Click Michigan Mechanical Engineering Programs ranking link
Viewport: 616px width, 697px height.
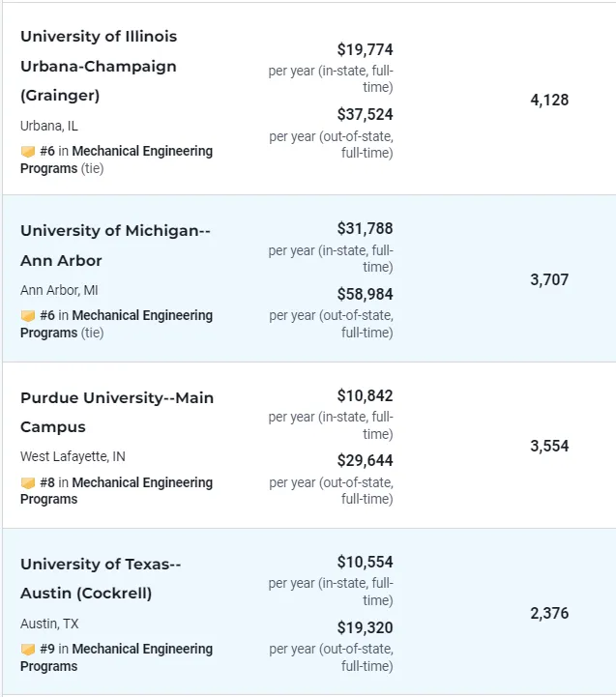pyautogui.click(x=142, y=316)
